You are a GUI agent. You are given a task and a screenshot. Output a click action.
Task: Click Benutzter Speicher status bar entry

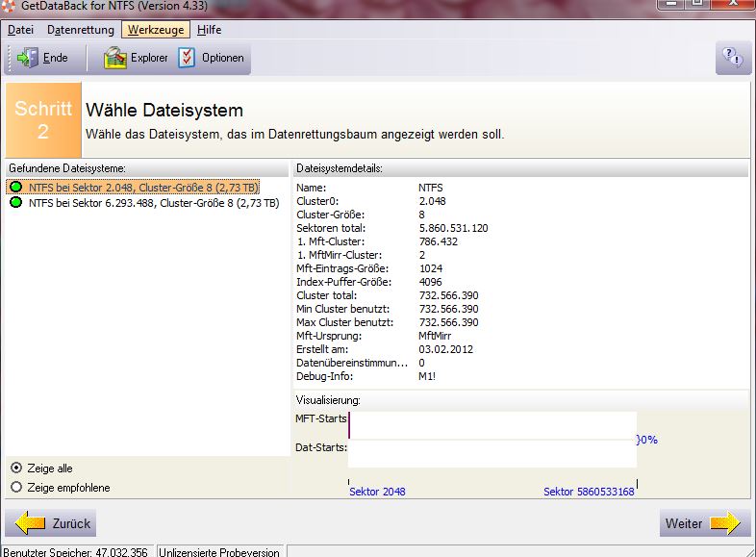click(x=76, y=552)
